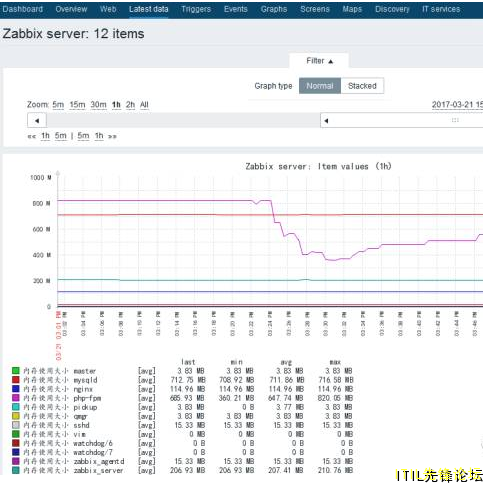This screenshot has width=483, height=486.
Task: Open the Triggers tab
Action: [196, 9]
